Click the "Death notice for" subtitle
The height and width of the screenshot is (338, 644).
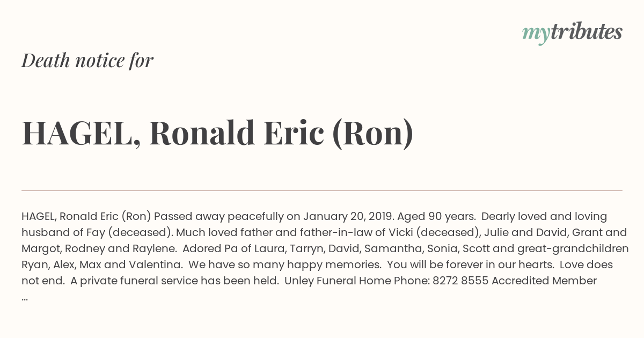point(87,61)
